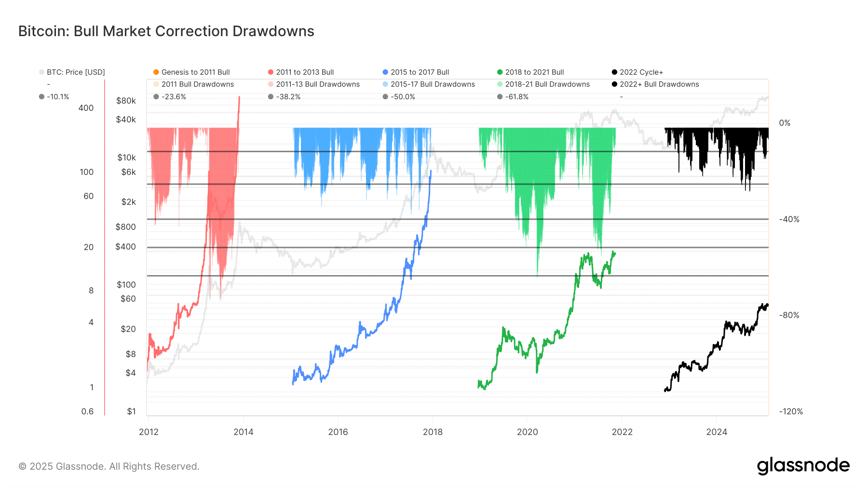Click the $4 price axis label

coord(131,373)
